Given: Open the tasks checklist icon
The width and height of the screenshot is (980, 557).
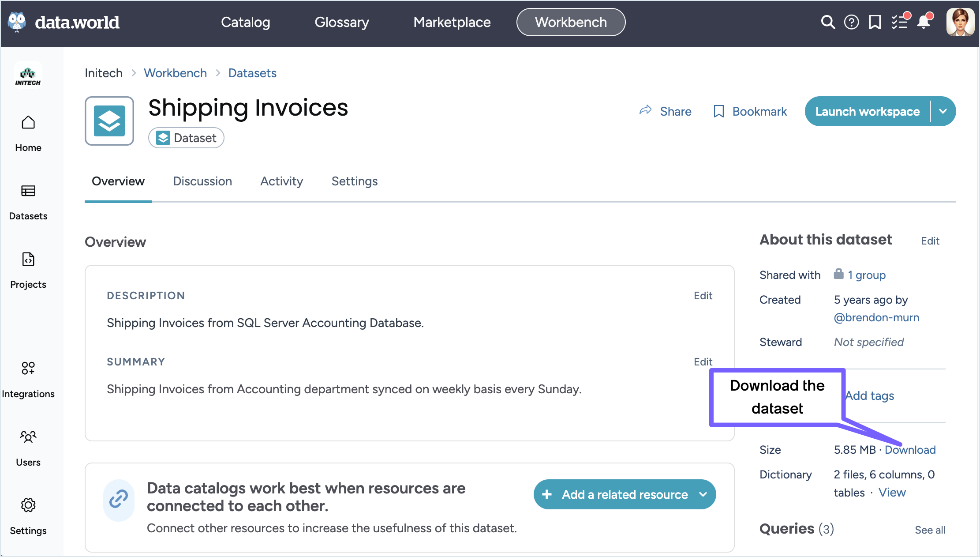Looking at the screenshot, I should point(900,21).
